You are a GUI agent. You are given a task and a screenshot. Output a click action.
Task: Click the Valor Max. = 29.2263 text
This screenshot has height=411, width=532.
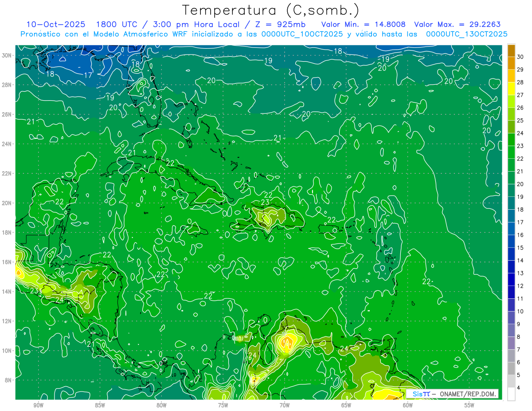click(458, 24)
